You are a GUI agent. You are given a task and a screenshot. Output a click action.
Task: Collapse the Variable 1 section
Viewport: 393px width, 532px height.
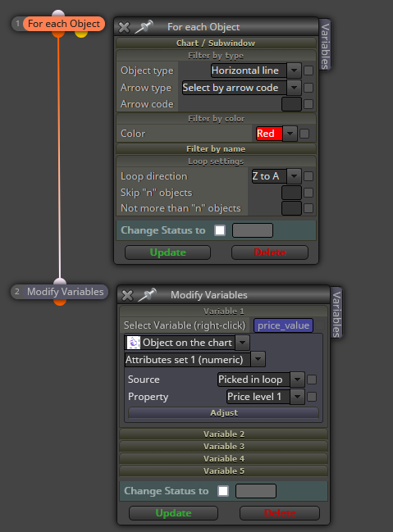pyautogui.click(x=224, y=311)
